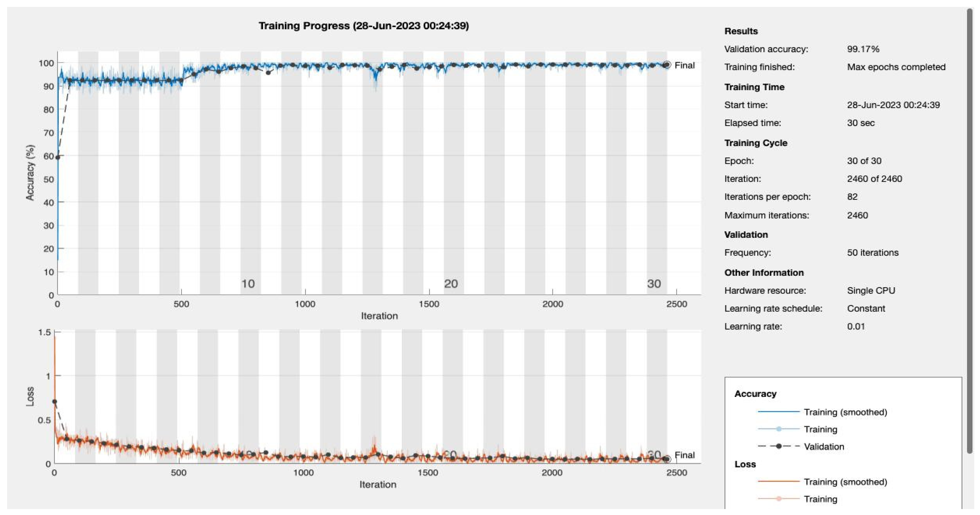Click the vertical scrollbar on the right edge
This screenshot has width=980, height=515.
click(970, 228)
